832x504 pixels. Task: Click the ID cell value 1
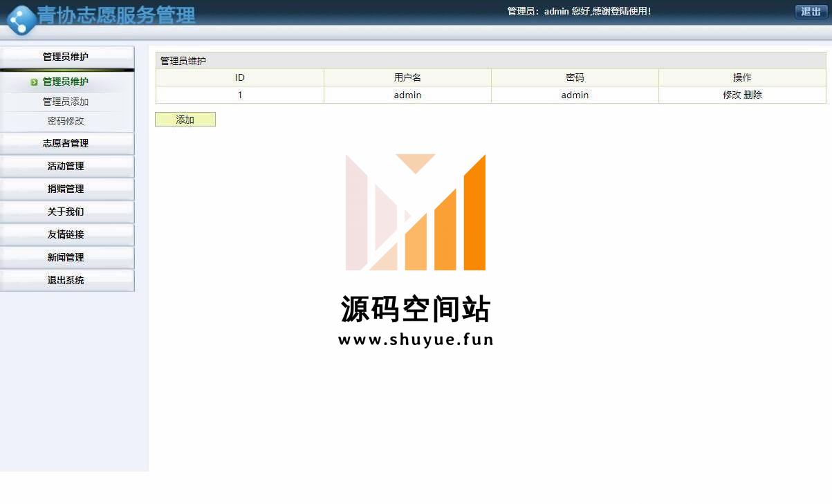pos(240,95)
